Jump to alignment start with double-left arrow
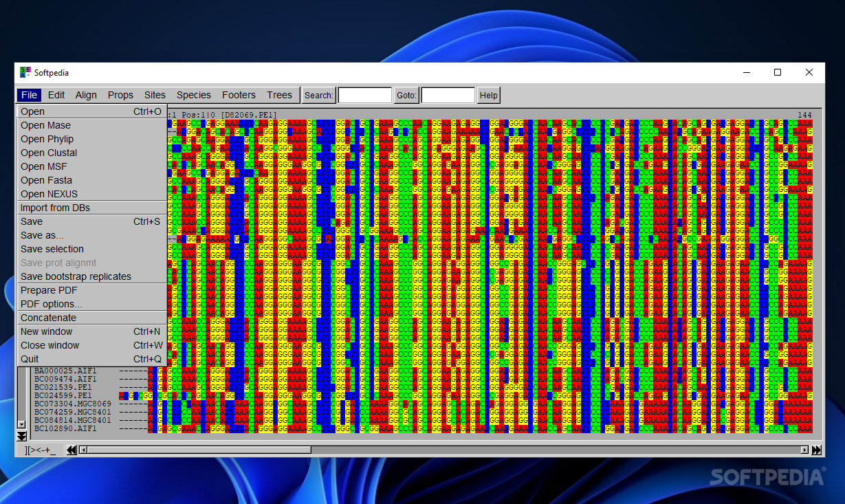Screen dimensions: 845x504 click(x=72, y=450)
